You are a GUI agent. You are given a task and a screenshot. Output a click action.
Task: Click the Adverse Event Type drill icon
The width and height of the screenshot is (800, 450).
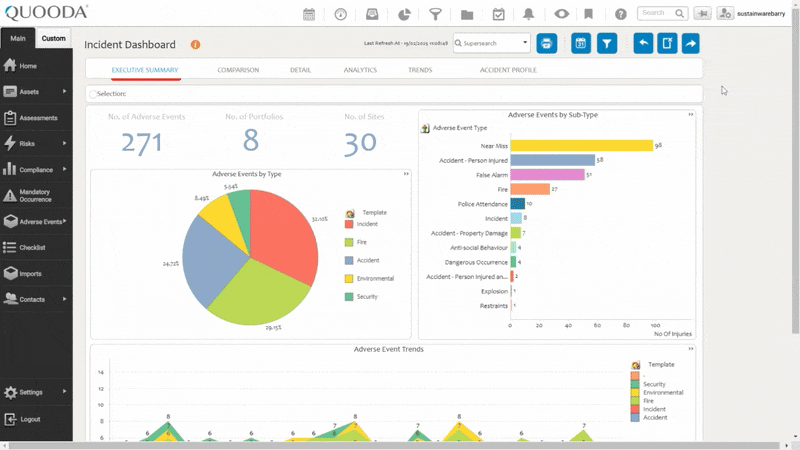point(425,128)
